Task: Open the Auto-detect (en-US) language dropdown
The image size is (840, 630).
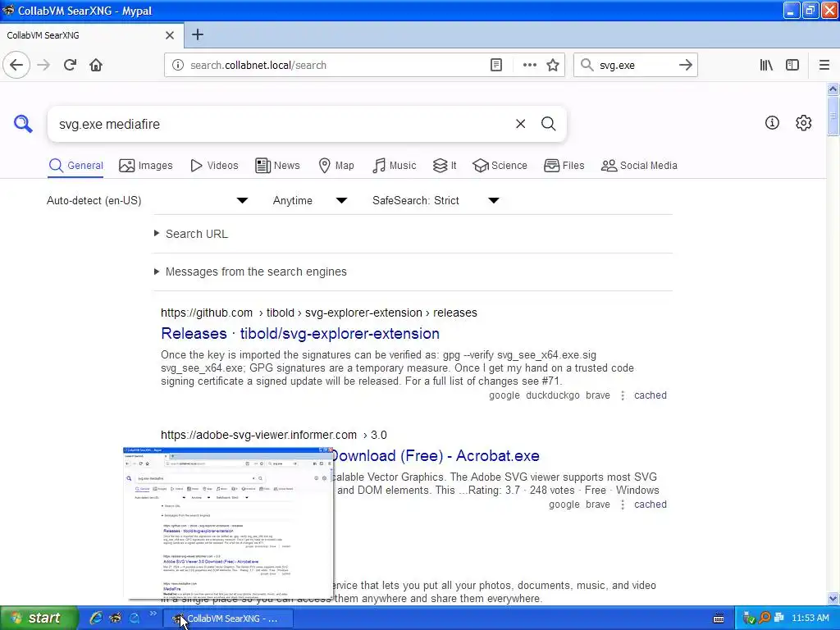Action: pos(148,200)
